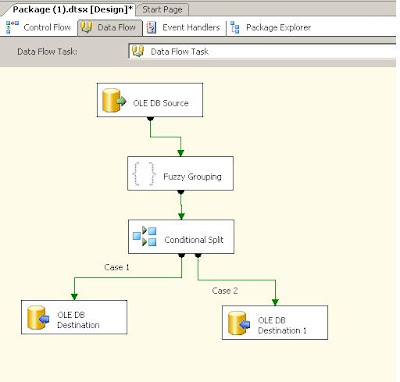400x382 pixels.
Task: Switch to the Control Flow tab
Action: point(39,27)
